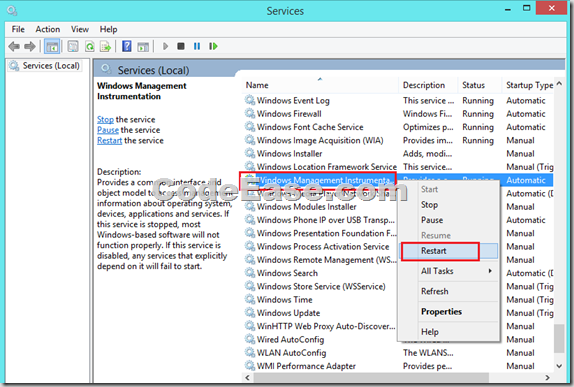
Task: Click gear icon beside Windows Event Log
Action: click(x=250, y=100)
